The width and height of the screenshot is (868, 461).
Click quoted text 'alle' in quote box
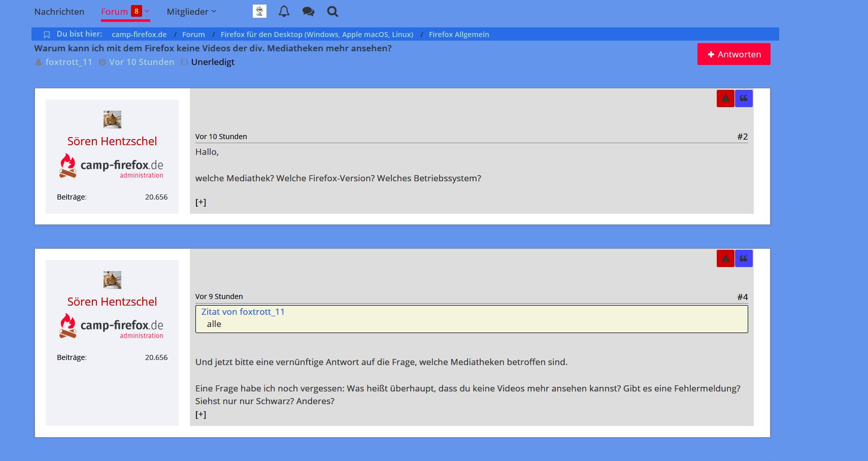click(x=214, y=324)
